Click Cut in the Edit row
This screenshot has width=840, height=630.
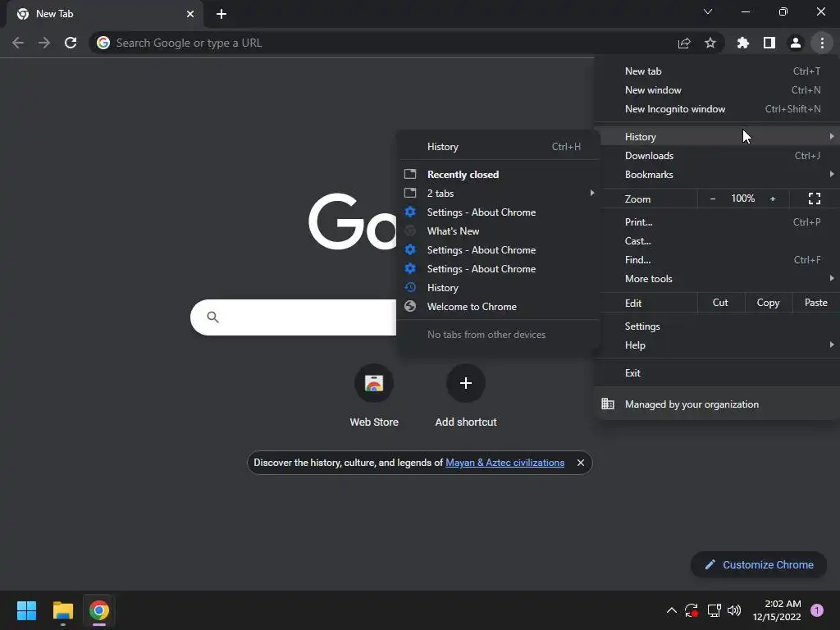(720, 303)
